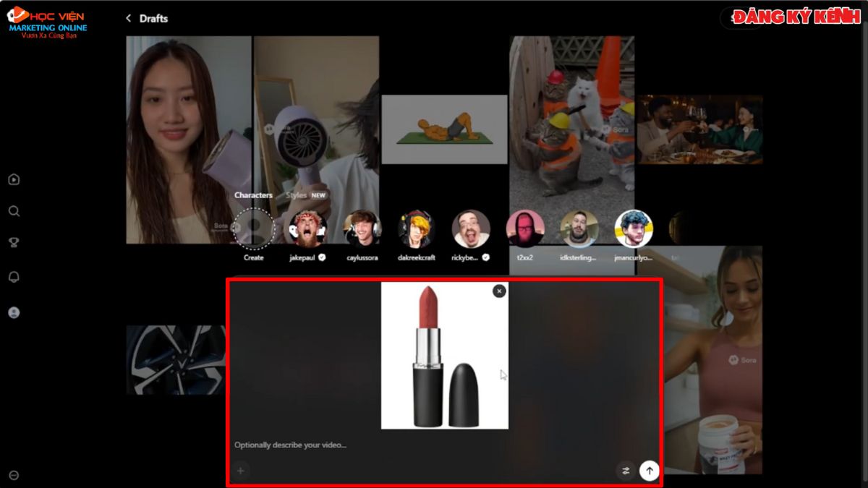The image size is (868, 488).
Task: Open the Sora home feed icon
Action: point(14,179)
